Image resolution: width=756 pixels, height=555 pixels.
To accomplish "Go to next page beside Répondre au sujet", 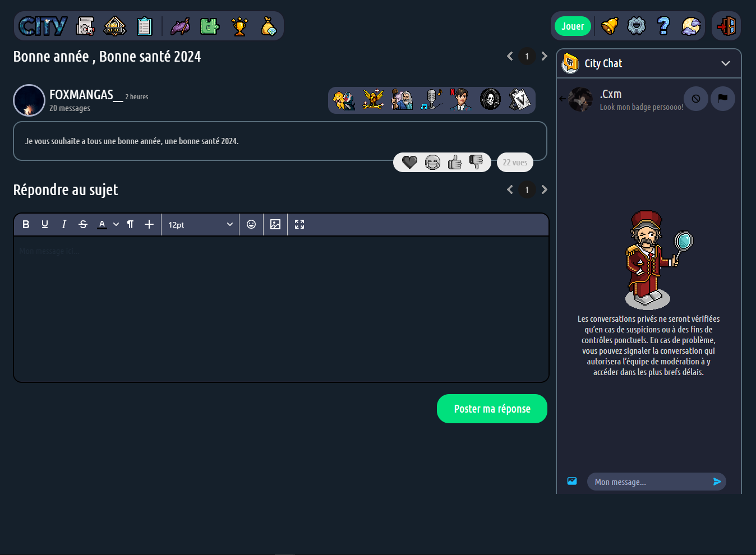I will 544,189.
